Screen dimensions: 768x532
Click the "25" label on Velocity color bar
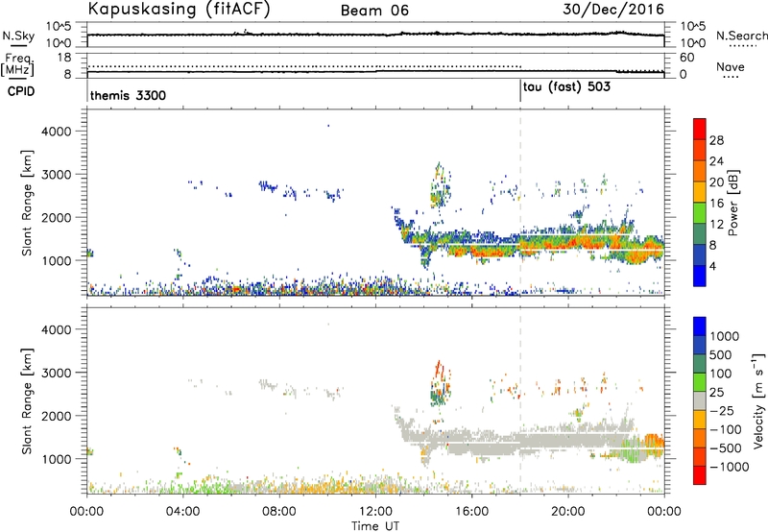pos(716,392)
